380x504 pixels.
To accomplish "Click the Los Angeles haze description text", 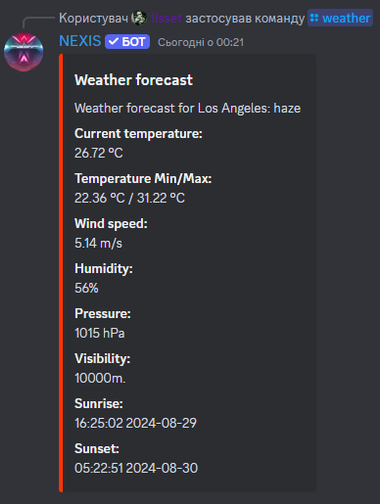I will tap(187, 108).
